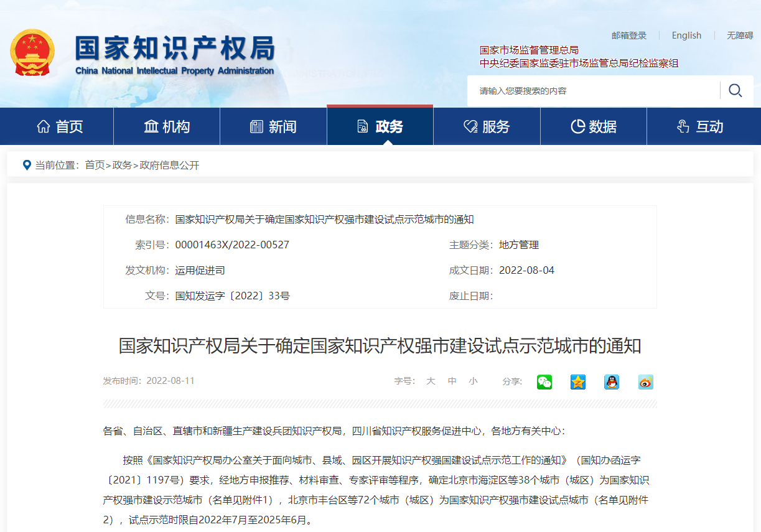This screenshot has height=532, width=761.
Task: Click the document icon in 政务 tab
Action: coord(363,127)
